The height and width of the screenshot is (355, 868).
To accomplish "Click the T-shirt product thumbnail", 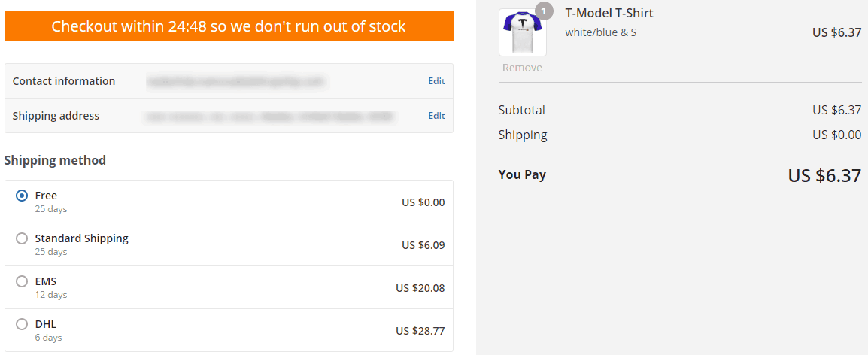I will tap(522, 32).
